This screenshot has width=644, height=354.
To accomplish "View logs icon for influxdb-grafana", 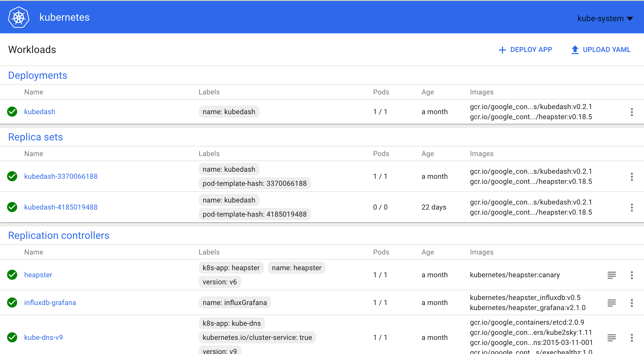I will pyautogui.click(x=612, y=303).
